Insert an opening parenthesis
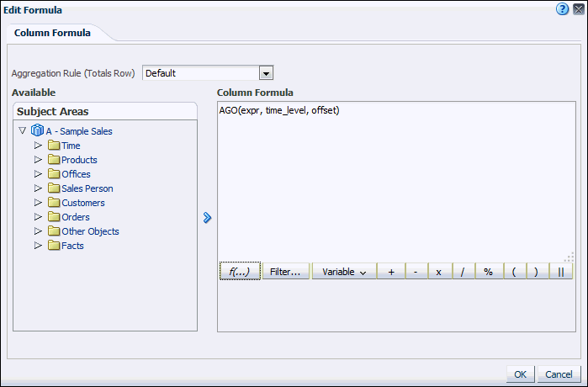588x387 pixels. tap(514, 272)
